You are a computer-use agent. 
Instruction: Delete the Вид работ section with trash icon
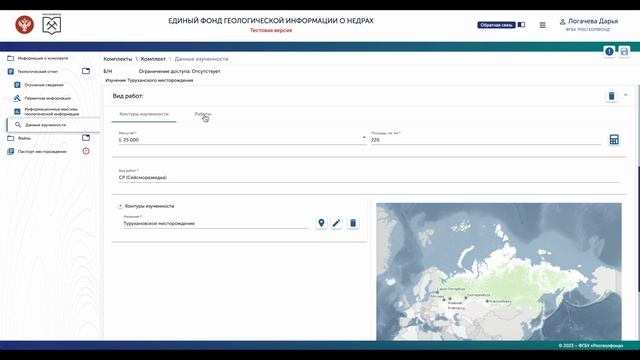click(611, 96)
